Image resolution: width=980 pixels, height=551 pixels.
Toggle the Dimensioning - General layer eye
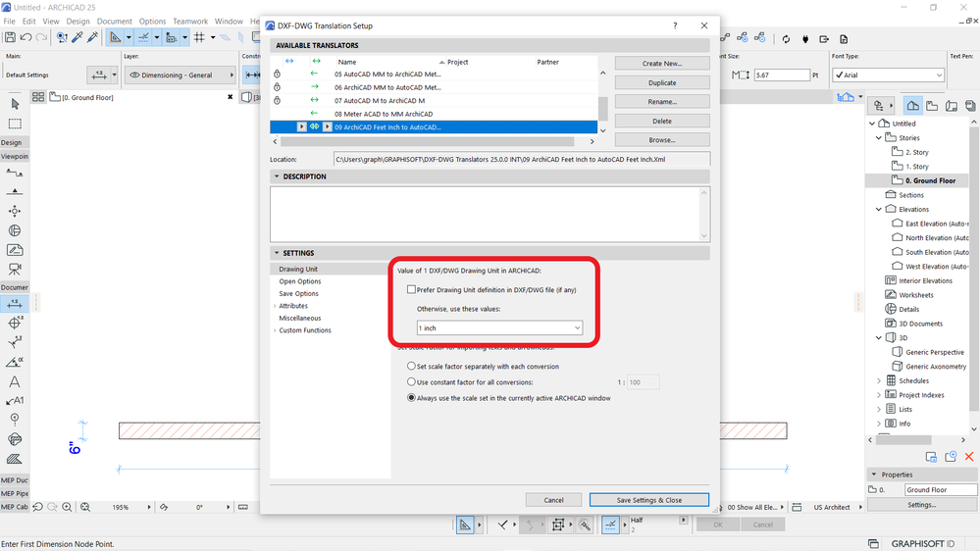tap(133, 75)
